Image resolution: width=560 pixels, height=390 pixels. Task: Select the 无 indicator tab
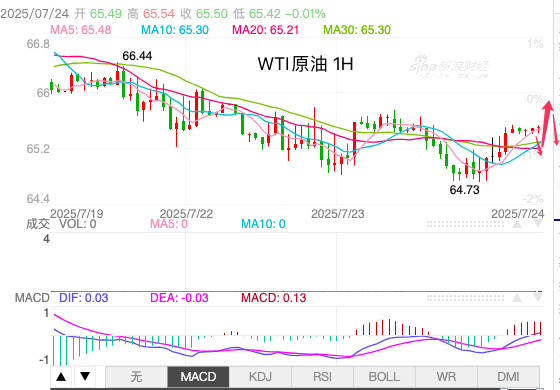[x=136, y=376]
